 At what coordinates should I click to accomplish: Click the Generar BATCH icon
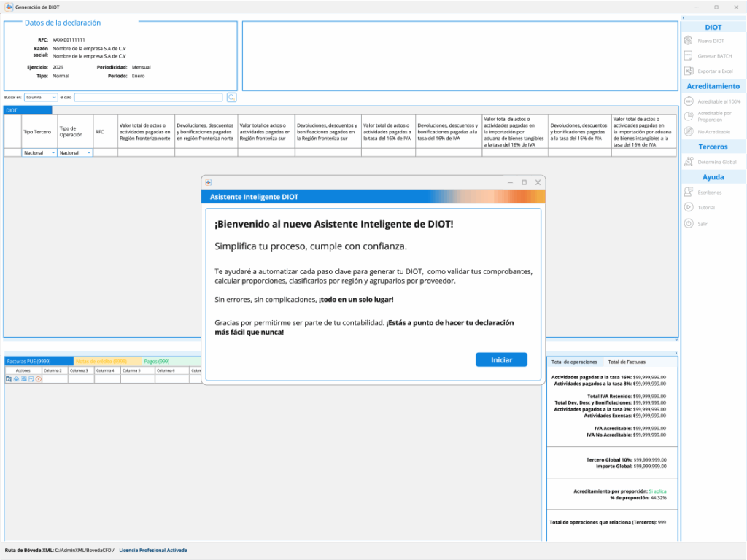click(688, 56)
